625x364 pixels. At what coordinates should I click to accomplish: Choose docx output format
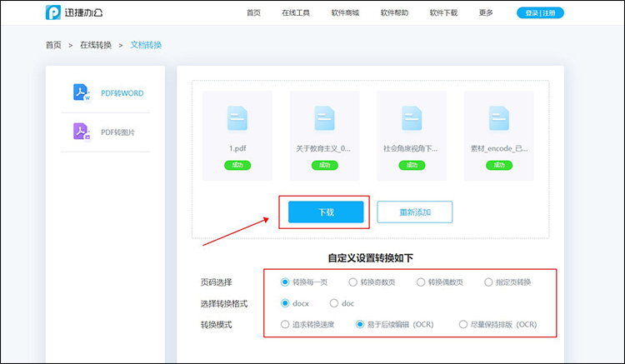point(295,303)
